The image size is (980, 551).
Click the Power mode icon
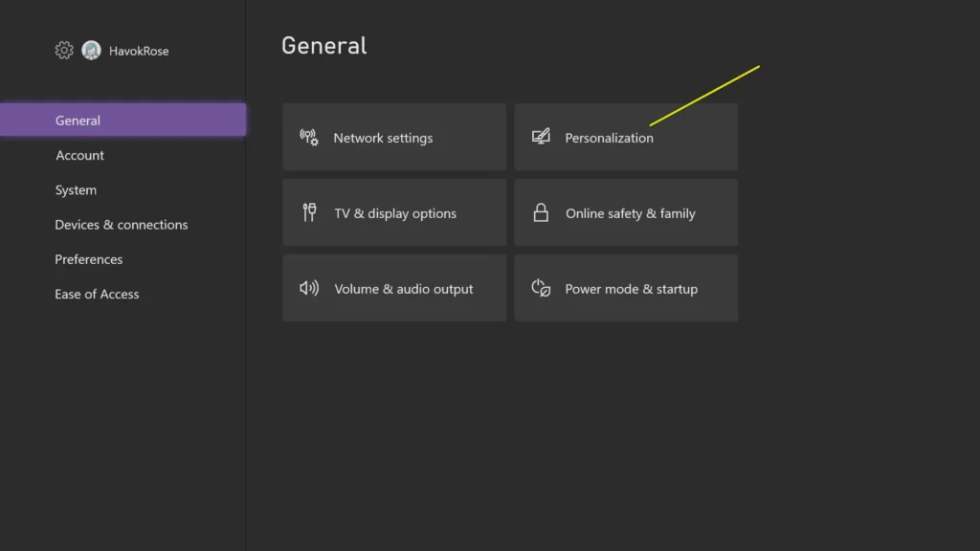coord(541,288)
